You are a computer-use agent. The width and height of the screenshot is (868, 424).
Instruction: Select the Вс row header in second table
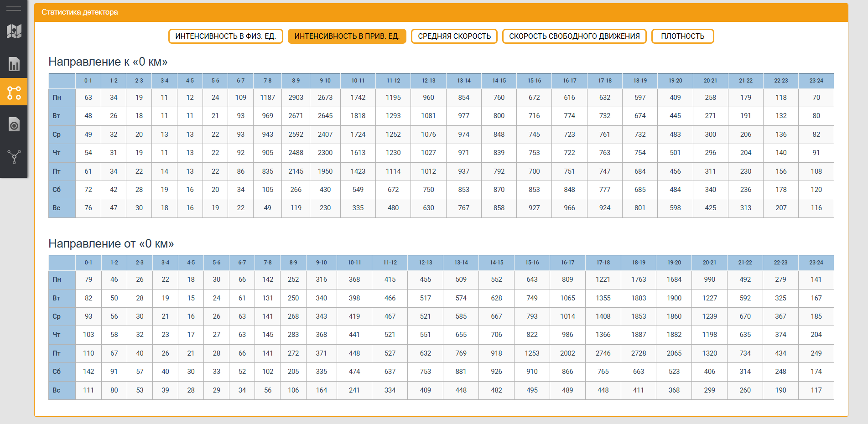(x=57, y=390)
